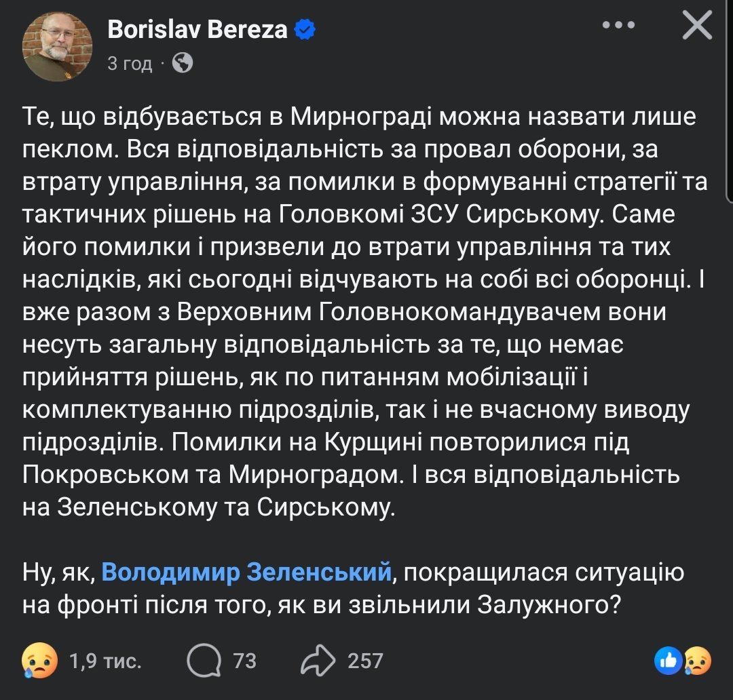Click the author name Borislav Bereza
The width and height of the screenshot is (733, 700).
click(198, 29)
